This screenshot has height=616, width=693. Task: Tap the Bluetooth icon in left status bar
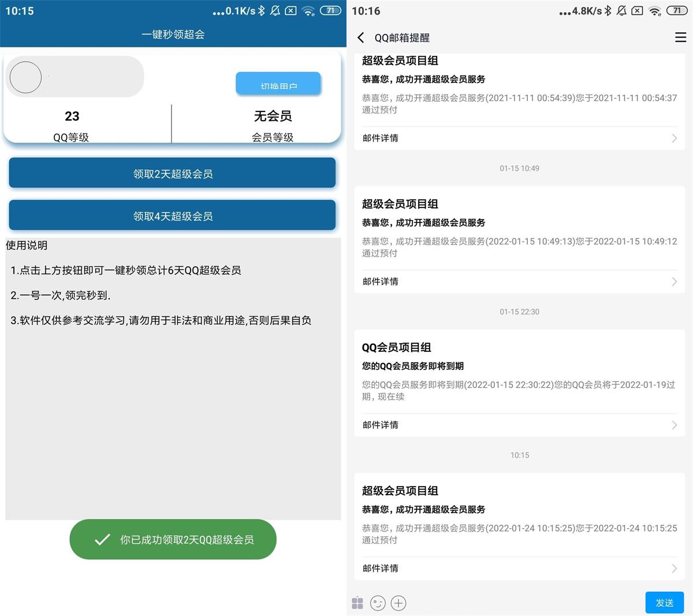[262, 10]
